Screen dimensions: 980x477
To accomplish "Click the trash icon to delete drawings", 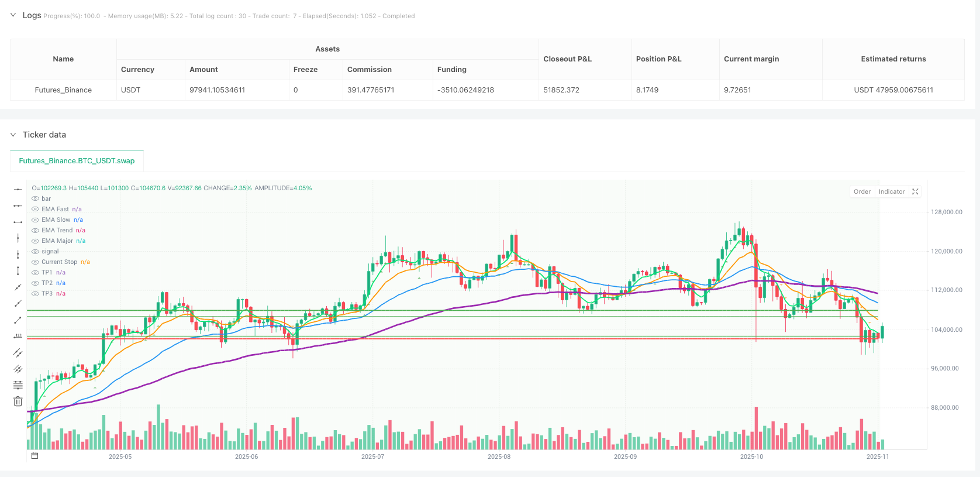I will [18, 401].
